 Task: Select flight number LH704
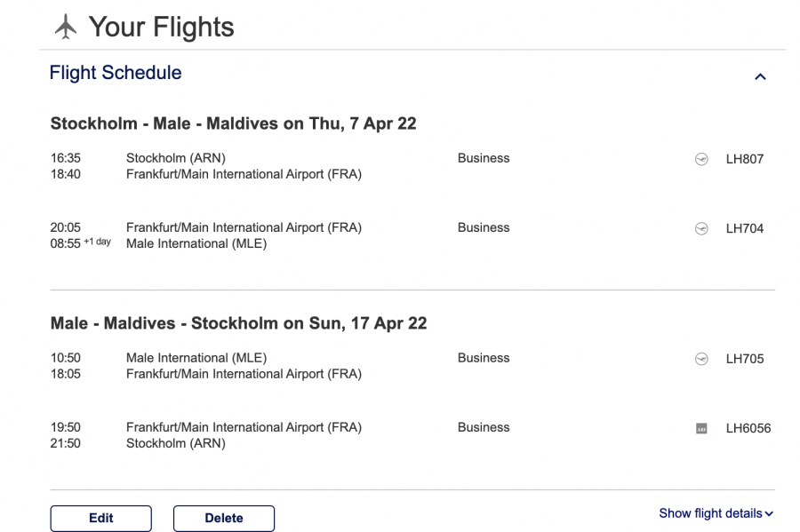pyautogui.click(x=745, y=229)
